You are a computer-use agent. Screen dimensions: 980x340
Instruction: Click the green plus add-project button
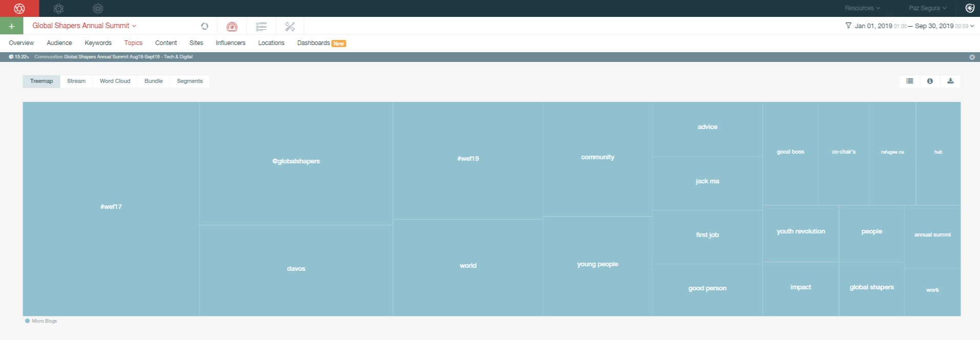pos(11,26)
